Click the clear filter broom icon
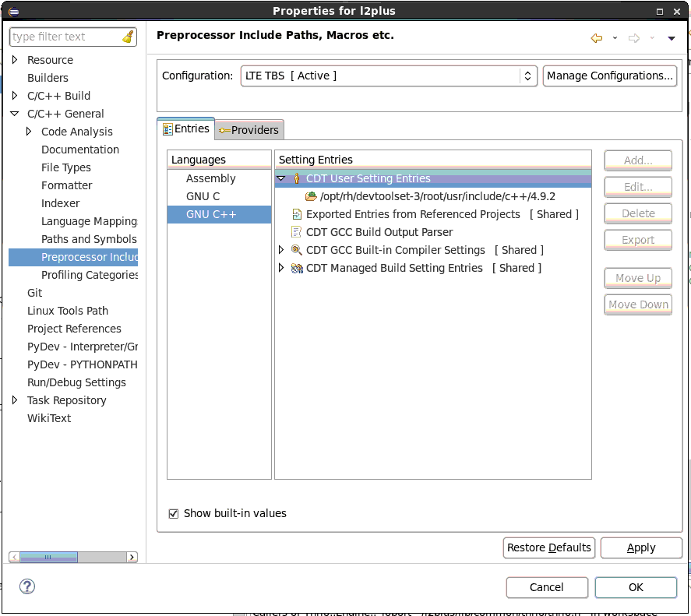 click(128, 37)
